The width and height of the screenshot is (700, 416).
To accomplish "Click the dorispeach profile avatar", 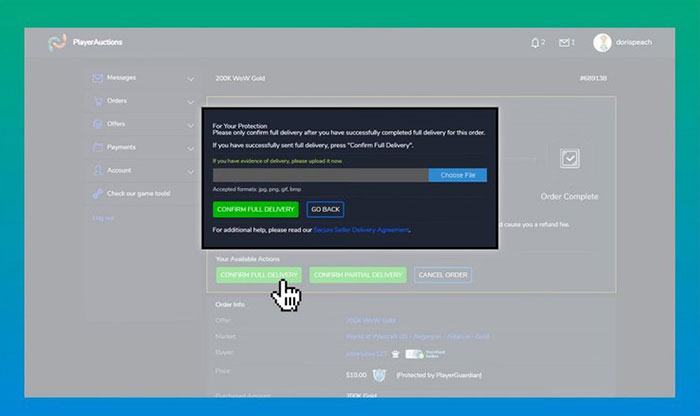I will click(602, 43).
